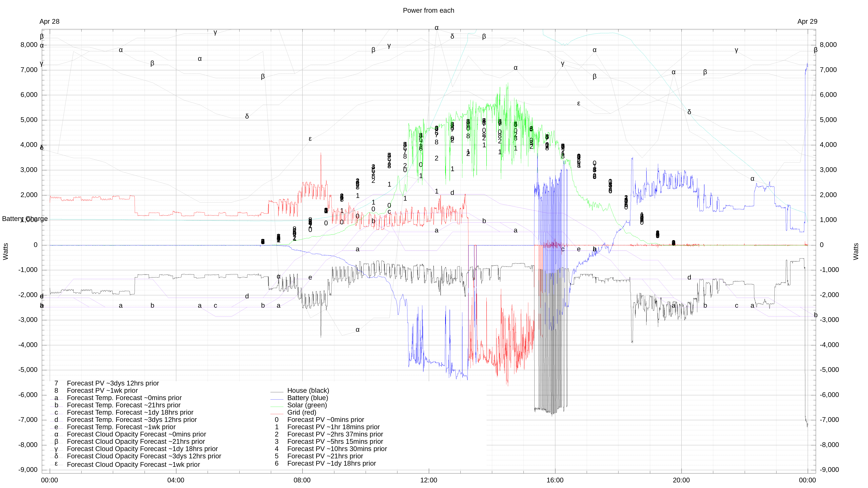Click the green line sample beside Solar legend
Image resolution: width=868 pixels, height=488 pixels.
coord(277,406)
